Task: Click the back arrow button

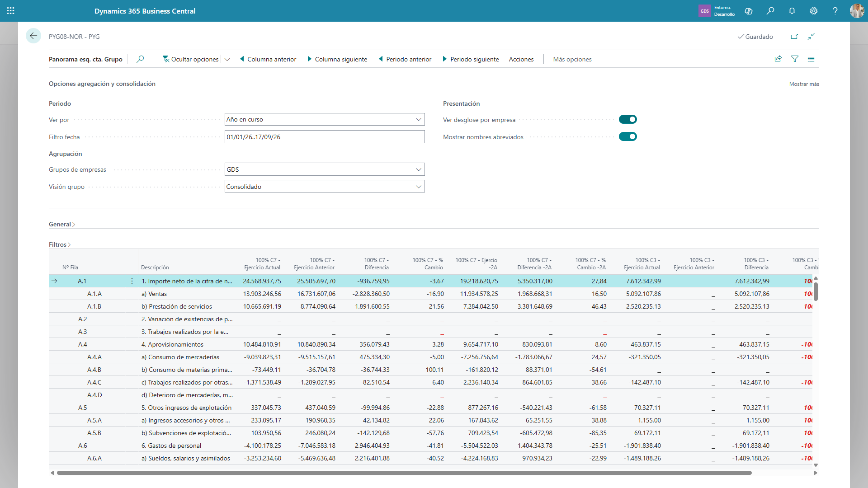Action: click(33, 36)
